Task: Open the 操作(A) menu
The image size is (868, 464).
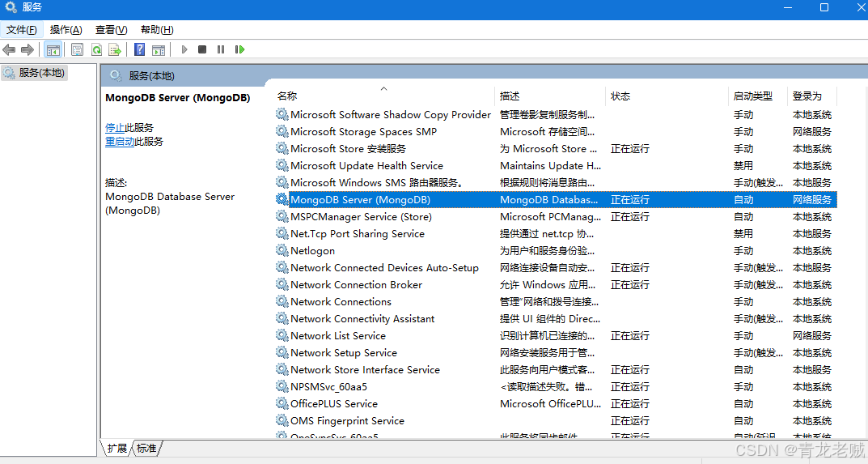Action: point(66,30)
